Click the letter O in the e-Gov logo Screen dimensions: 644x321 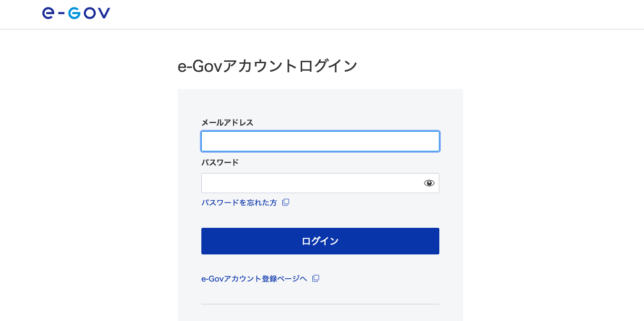89,13
